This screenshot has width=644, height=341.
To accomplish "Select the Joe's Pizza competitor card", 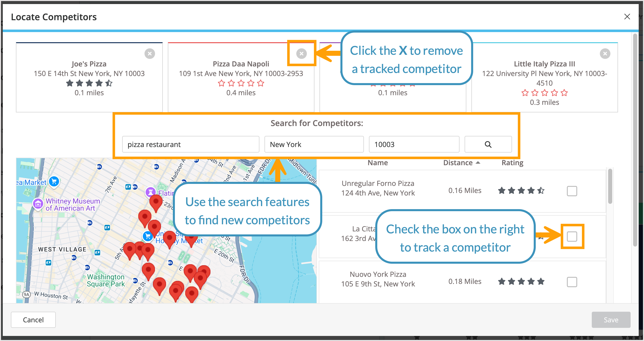I will (x=89, y=76).
